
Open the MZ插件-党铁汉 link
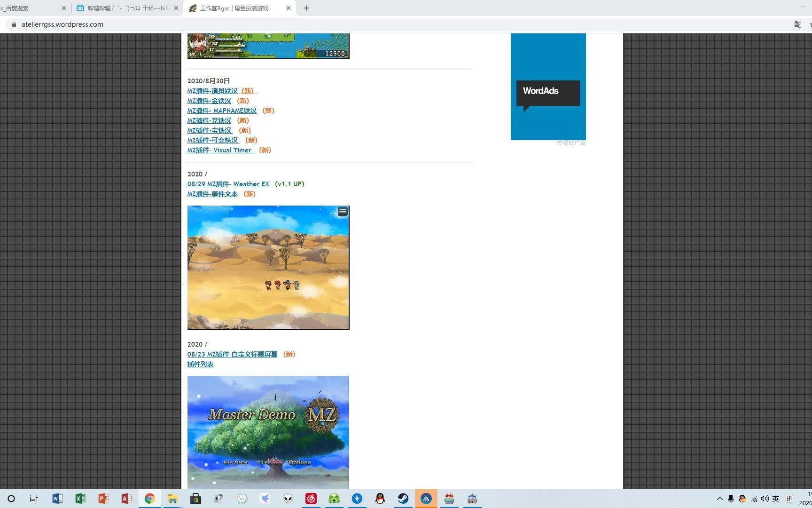(210, 120)
